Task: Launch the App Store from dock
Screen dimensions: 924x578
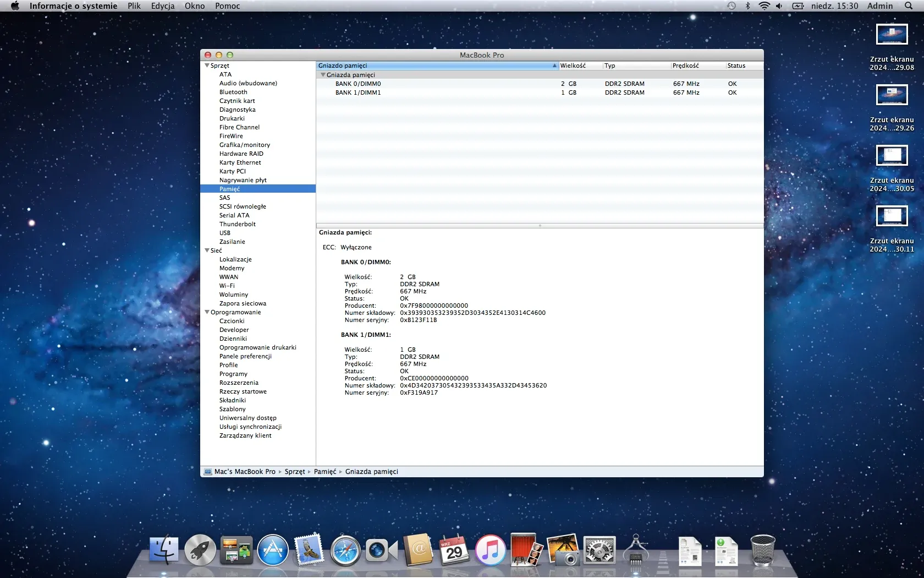Action: (273, 550)
